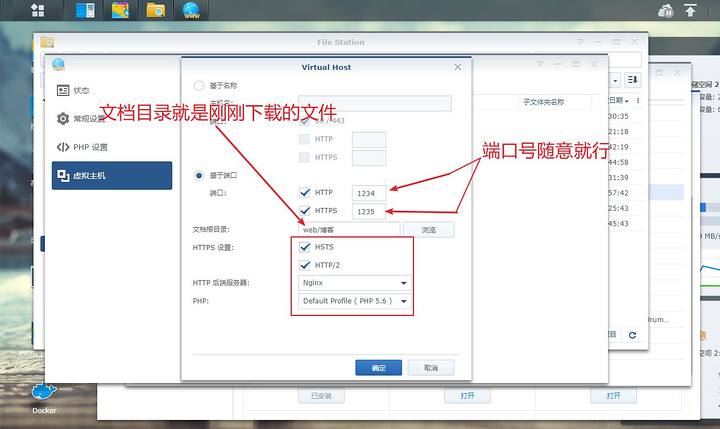Click the HTTP port field 1234
Image resolution: width=720 pixels, height=429 pixels.
(x=369, y=193)
